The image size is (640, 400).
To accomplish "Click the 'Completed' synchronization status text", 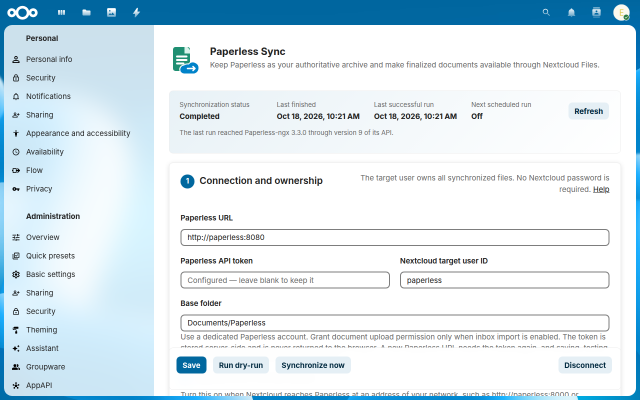I will (x=200, y=116).
